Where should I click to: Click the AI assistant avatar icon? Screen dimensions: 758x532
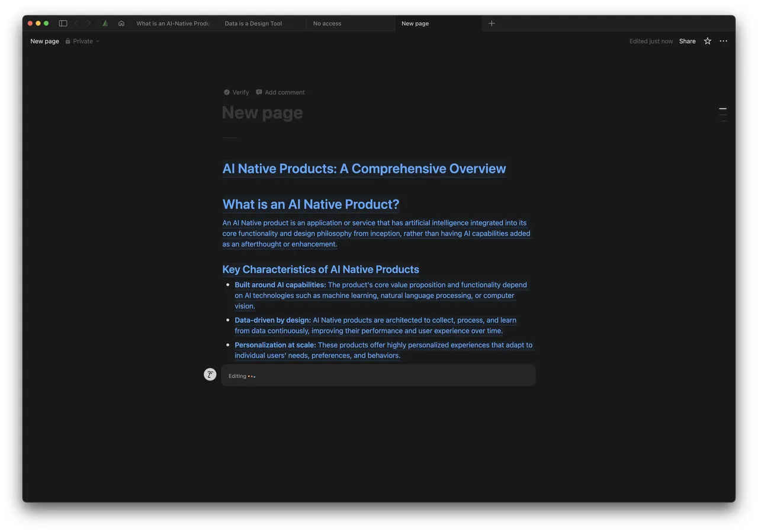click(210, 375)
